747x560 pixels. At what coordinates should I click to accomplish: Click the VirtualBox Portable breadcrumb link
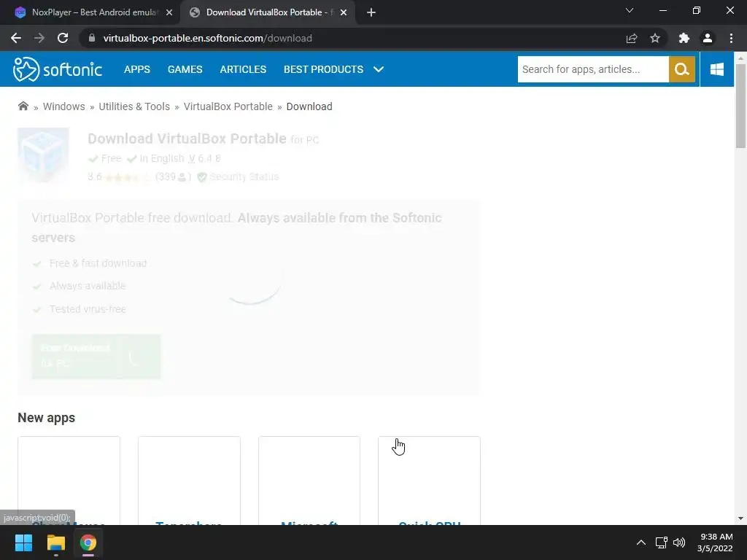(228, 106)
